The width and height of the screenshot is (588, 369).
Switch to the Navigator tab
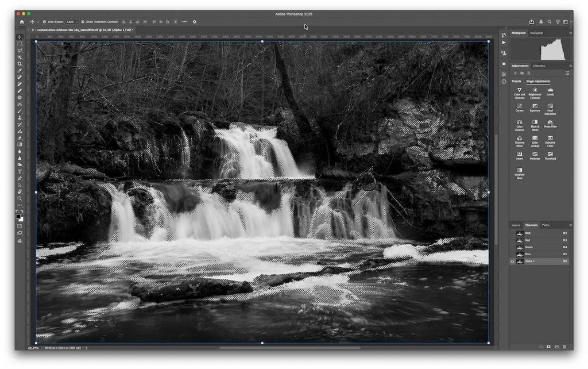(537, 33)
